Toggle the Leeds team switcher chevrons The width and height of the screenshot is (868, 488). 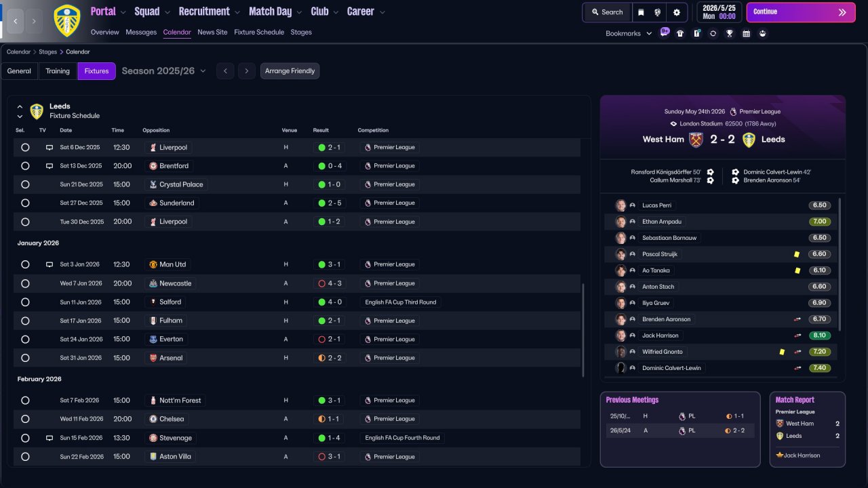pos(20,111)
